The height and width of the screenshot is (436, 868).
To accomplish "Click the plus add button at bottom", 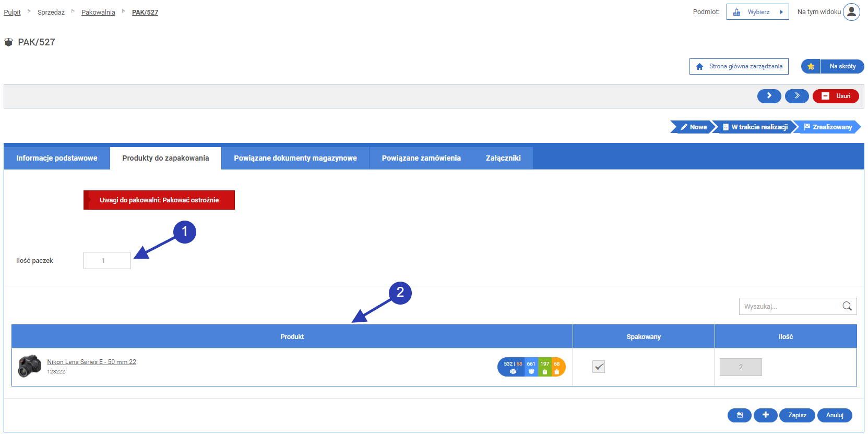I will click(765, 415).
